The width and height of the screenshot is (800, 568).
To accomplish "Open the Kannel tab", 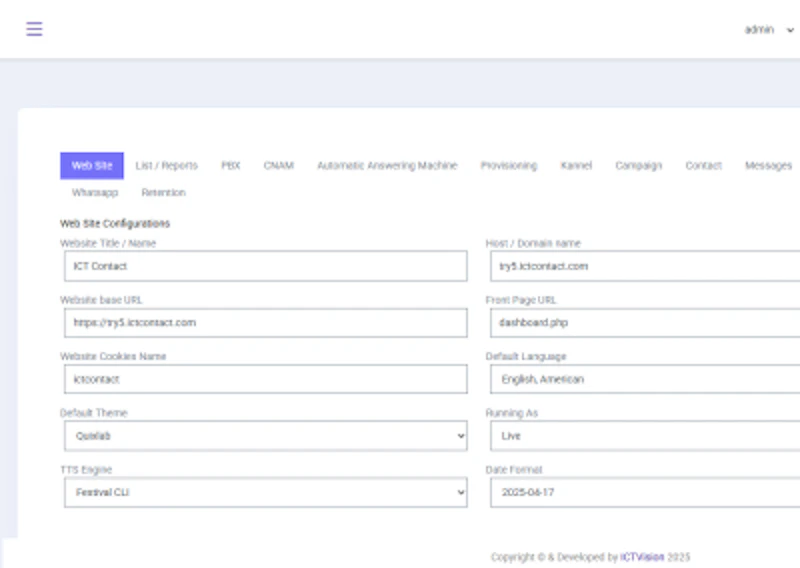I will click(x=576, y=165).
